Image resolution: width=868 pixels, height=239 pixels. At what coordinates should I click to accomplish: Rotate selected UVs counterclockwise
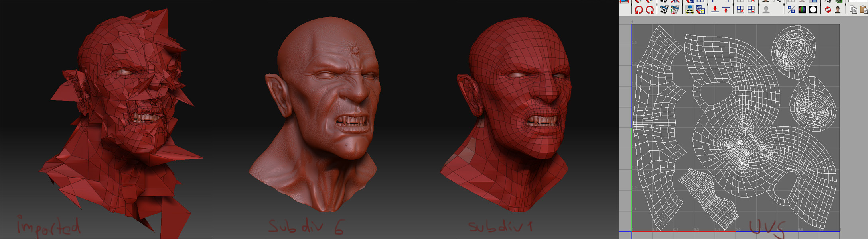[x=639, y=10]
